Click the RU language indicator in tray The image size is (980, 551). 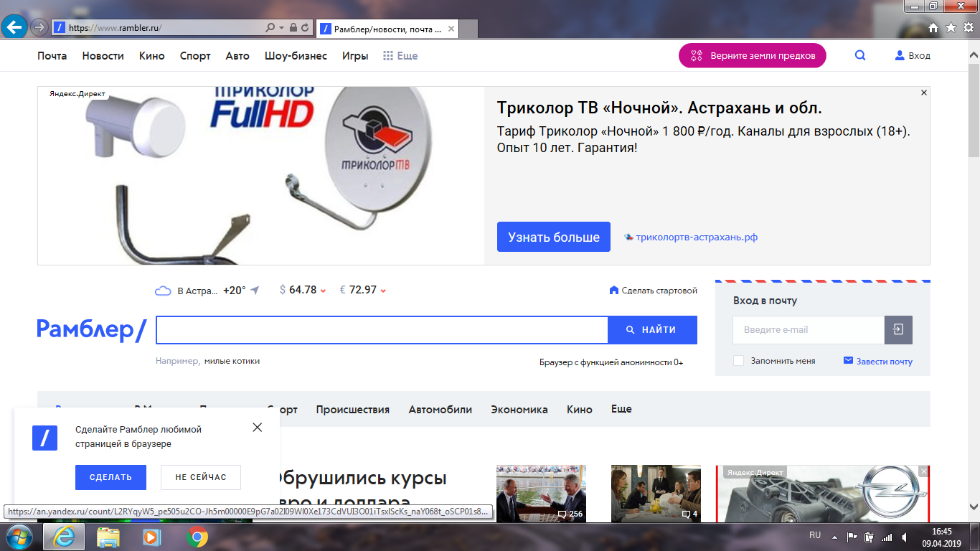click(814, 535)
